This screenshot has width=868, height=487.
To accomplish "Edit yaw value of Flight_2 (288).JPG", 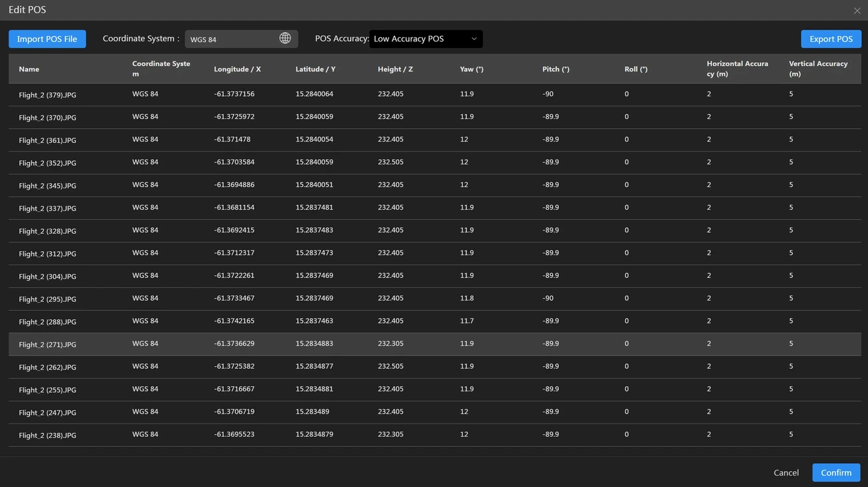I will click(467, 321).
